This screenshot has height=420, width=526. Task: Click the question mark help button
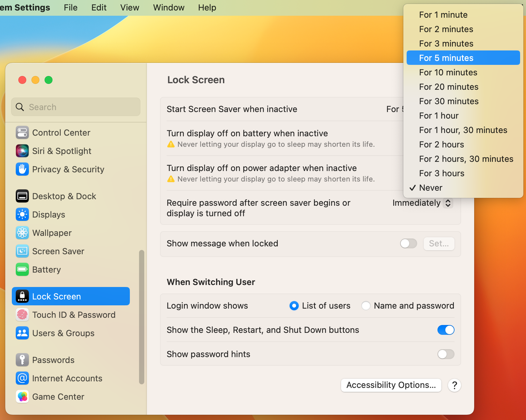tap(455, 385)
